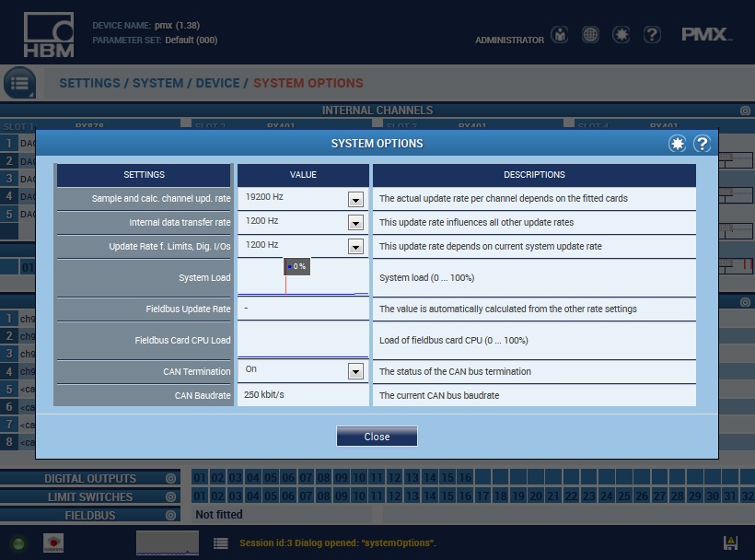This screenshot has width=755, height=560.
Task: Click Default (000) parameter set text
Action: click(192, 40)
